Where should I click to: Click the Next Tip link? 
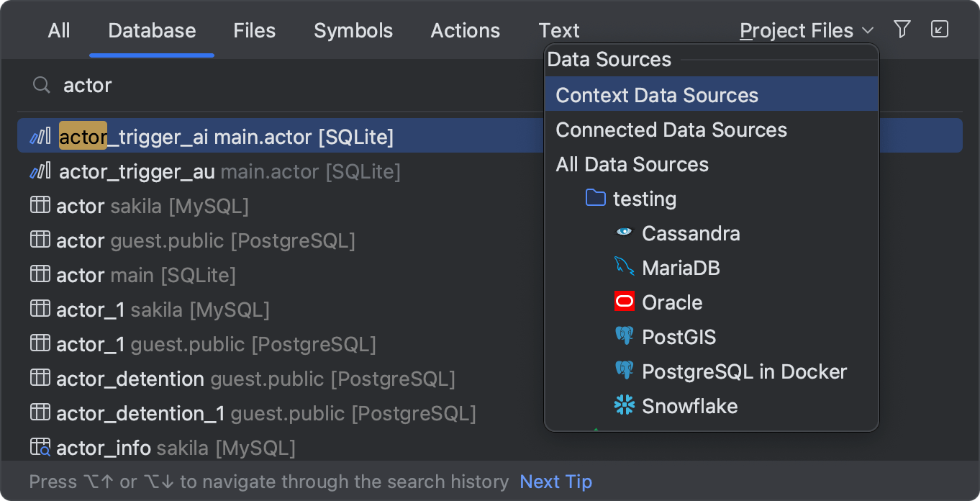tap(555, 481)
